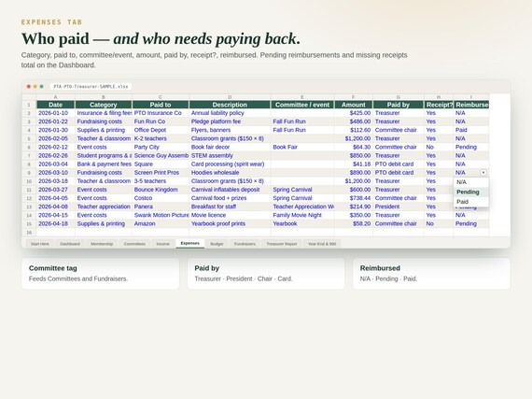The height and width of the screenshot is (399, 532).
Task: Select the Hoodies wholesale cell
Action: 230,173
